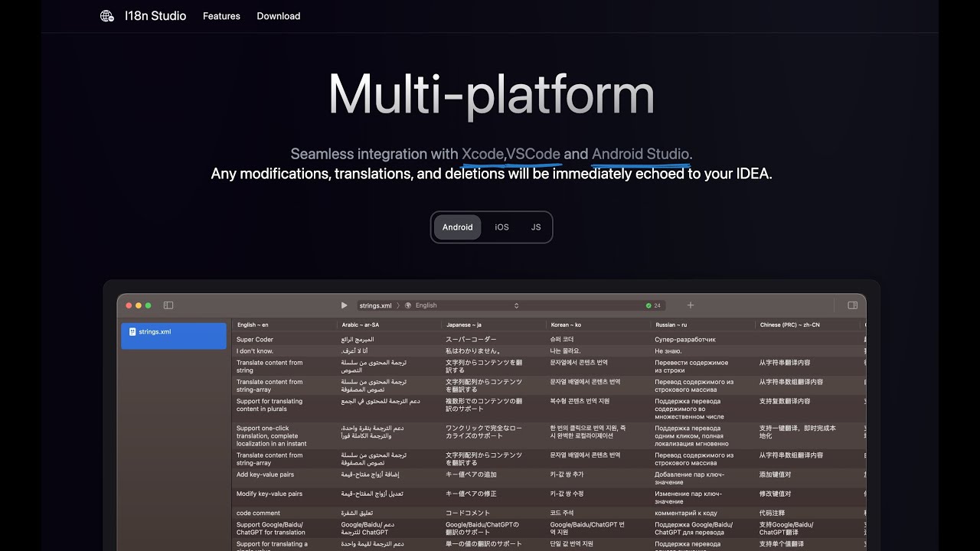Click the 'Супер-разработчик' Russian cell

[685, 340]
